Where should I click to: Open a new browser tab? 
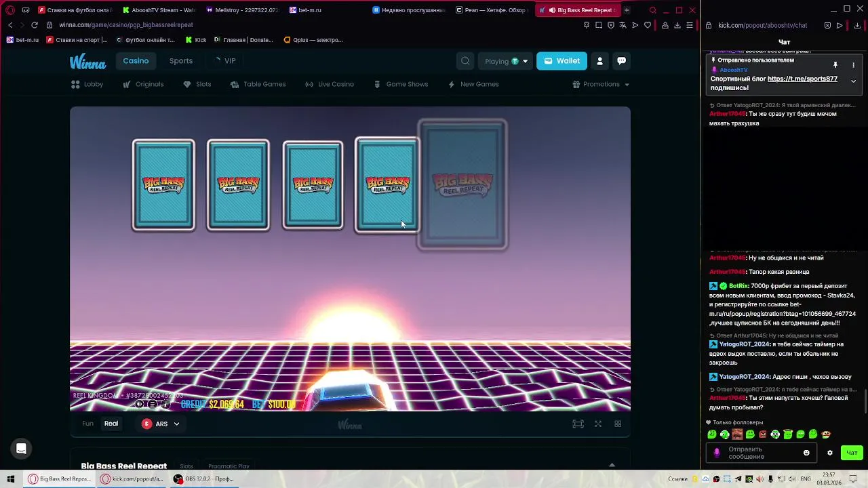click(x=627, y=10)
